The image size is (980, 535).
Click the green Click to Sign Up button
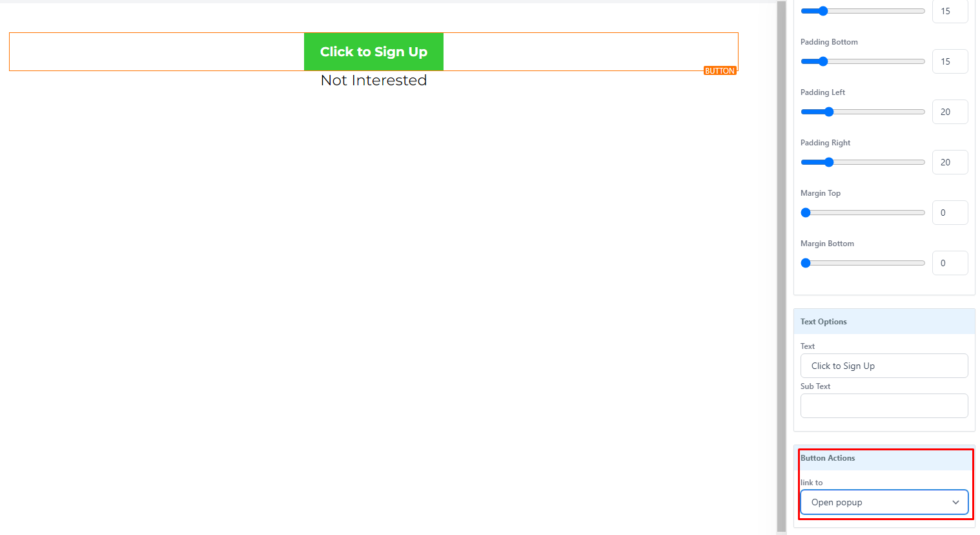[x=374, y=52]
